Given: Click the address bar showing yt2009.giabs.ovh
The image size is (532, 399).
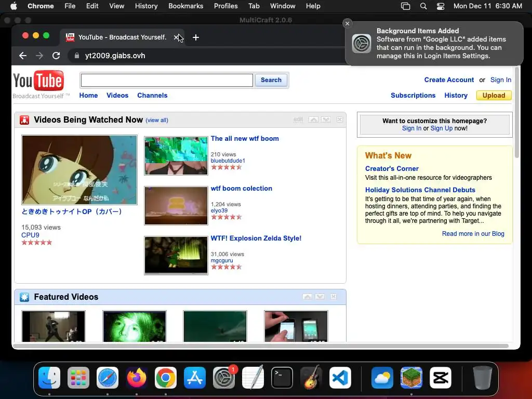Looking at the screenshot, I should tap(207, 56).
